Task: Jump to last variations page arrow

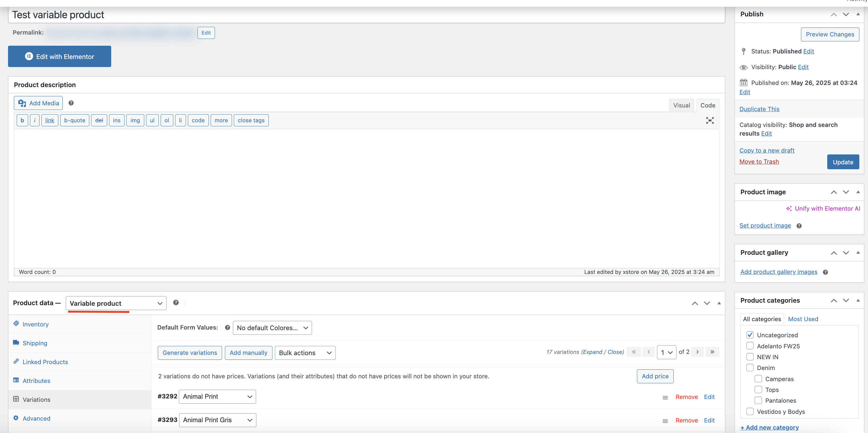Action: click(x=712, y=352)
